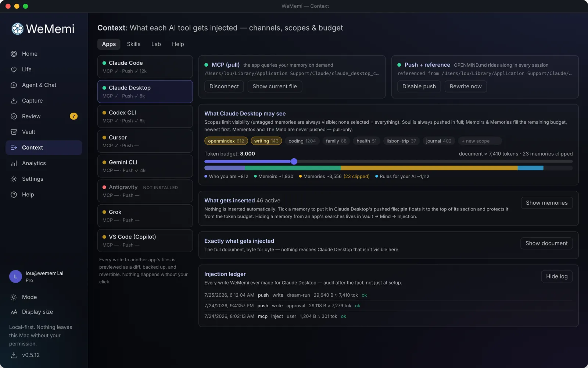Click the Analytics bar-chart icon
Image resolution: width=588 pixels, height=368 pixels.
14,163
